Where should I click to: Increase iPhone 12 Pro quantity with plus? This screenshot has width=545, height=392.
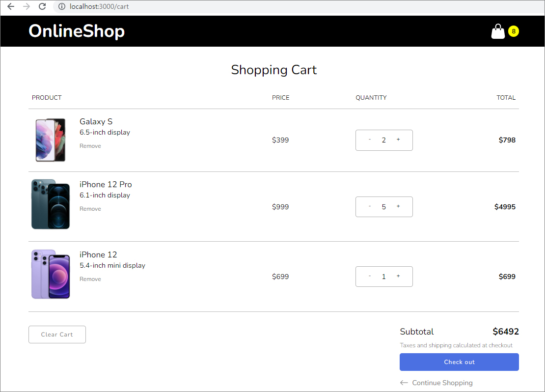pos(398,206)
